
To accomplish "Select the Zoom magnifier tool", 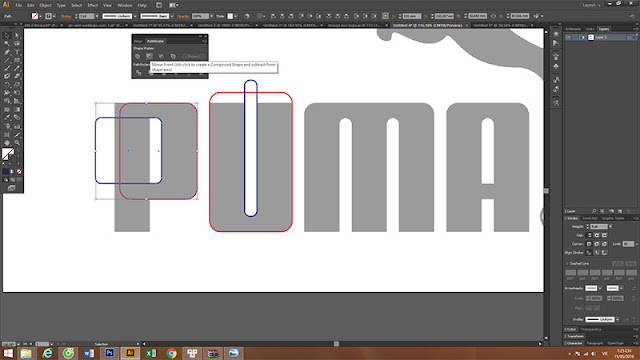I will [17, 142].
